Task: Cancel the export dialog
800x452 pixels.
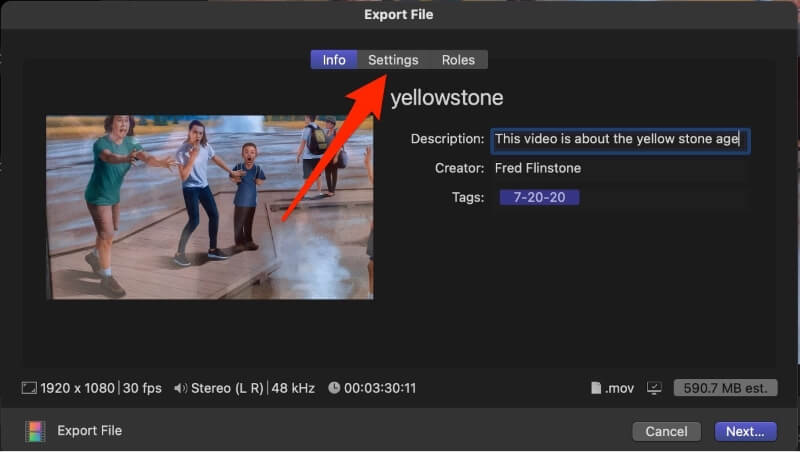Action: click(x=666, y=432)
